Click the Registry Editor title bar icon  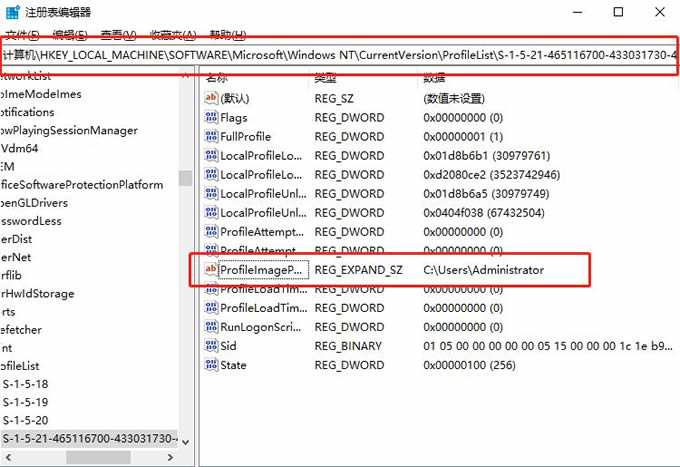click(12, 11)
